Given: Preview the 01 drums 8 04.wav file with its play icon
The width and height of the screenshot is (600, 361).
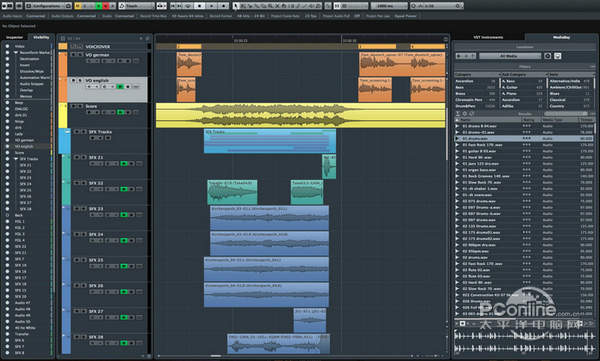Looking at the screenshot, I should 457,126.
